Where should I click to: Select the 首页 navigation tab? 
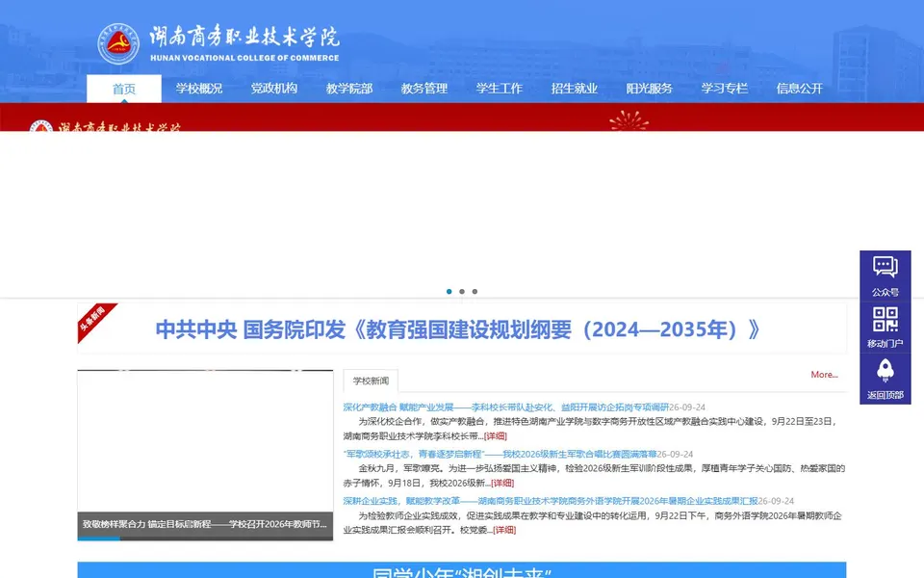point(124,89)
